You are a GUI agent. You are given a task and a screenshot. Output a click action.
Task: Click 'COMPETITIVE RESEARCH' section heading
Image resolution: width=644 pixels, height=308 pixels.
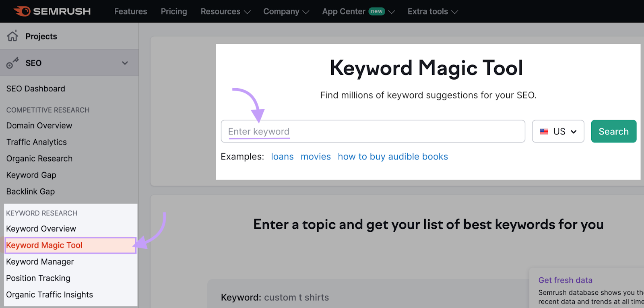tap(48, 110)
